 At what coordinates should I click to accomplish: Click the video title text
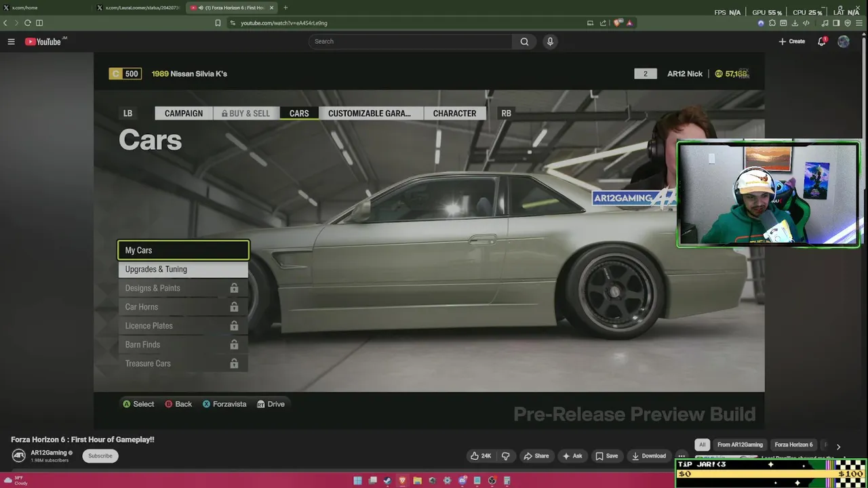pos(83,439)
